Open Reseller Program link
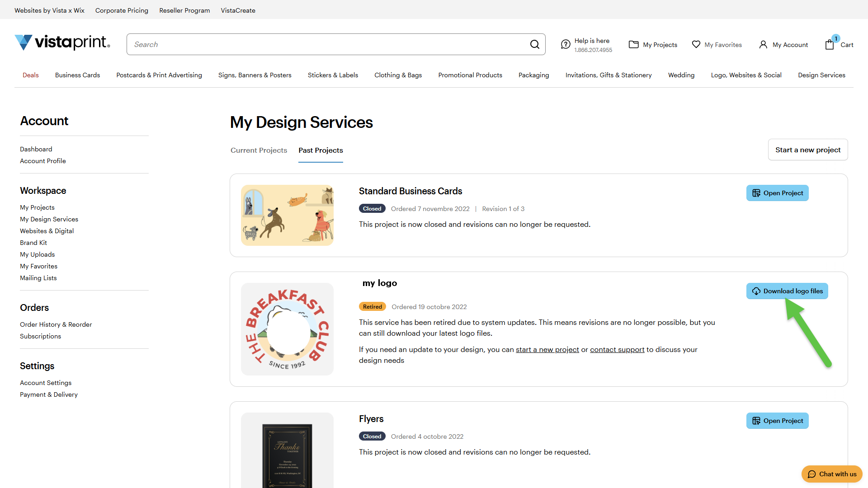Screen dimensions: 868x488 184,10
